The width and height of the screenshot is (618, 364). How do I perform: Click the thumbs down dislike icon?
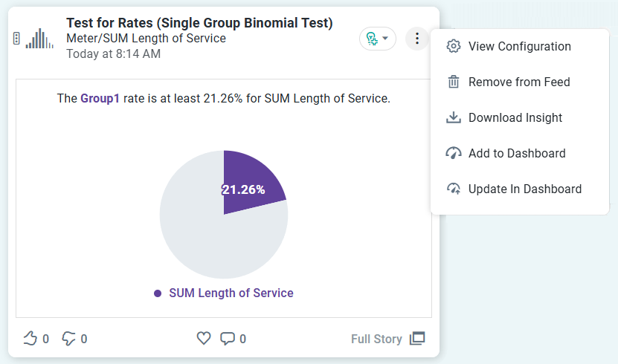(x=69, y=339)
